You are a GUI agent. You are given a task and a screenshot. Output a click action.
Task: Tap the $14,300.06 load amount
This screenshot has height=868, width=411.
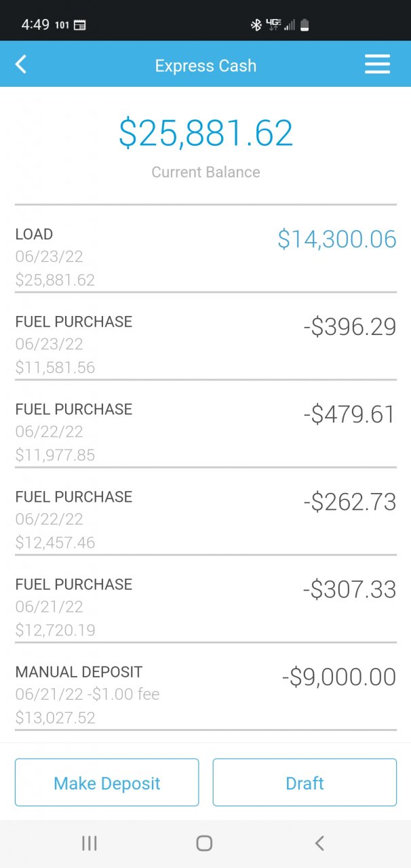337,239
